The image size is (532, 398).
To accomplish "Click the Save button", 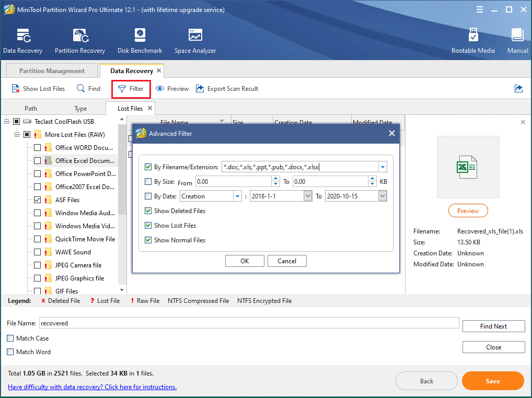I will (x=493, y=381).
